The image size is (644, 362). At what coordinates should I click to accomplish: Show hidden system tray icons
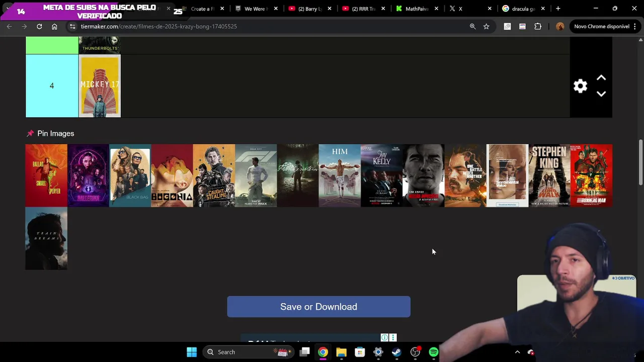point(517,352)
